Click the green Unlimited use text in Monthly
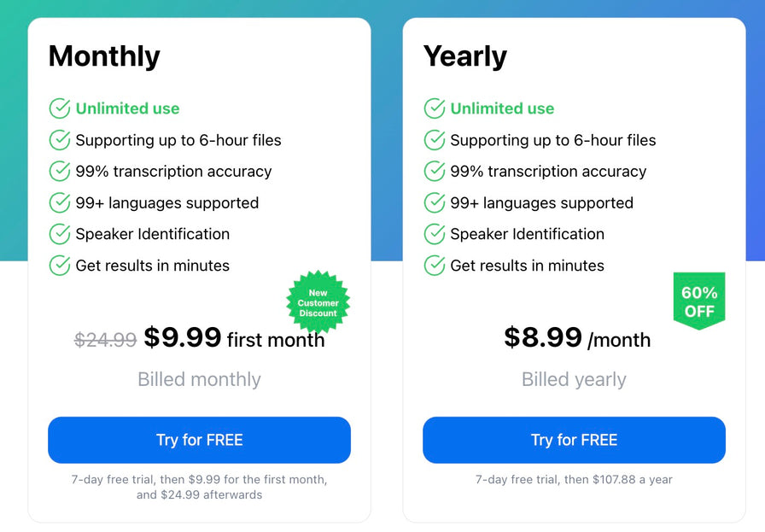 [127, 108]
